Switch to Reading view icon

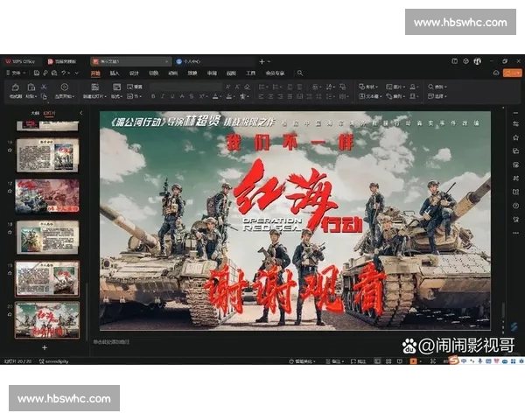(400, 361)
